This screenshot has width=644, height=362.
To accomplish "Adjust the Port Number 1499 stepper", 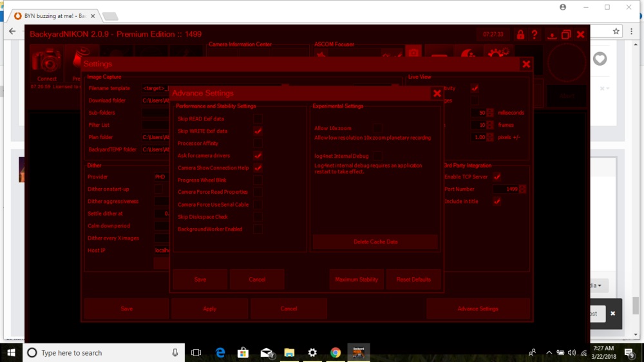I will click(x=522, y=189).
